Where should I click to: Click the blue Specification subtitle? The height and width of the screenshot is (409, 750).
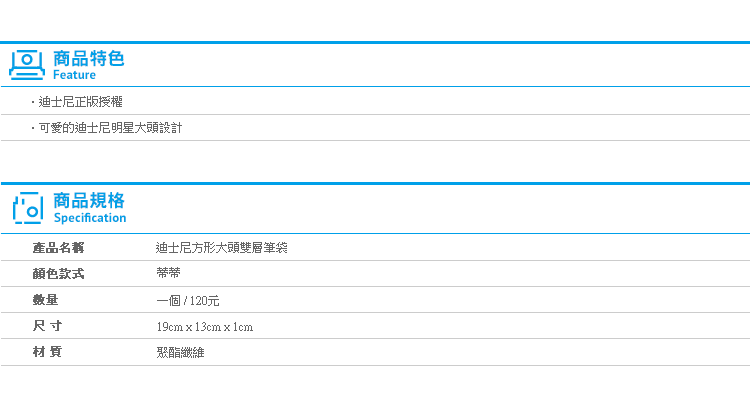point(90,218)
